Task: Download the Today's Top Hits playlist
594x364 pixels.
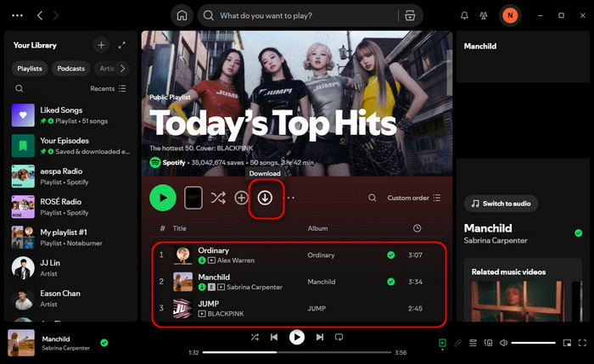Action: (x=265, y=198)
